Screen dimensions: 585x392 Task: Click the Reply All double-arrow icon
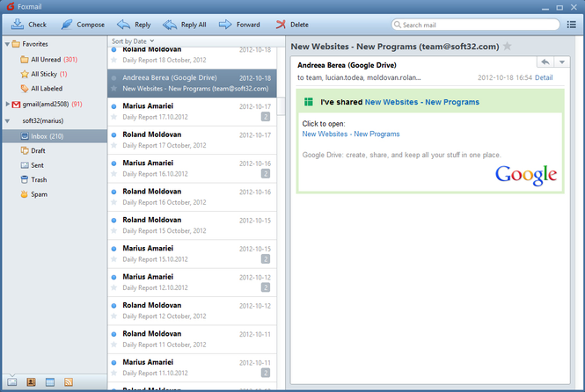(x=170, y=25)
